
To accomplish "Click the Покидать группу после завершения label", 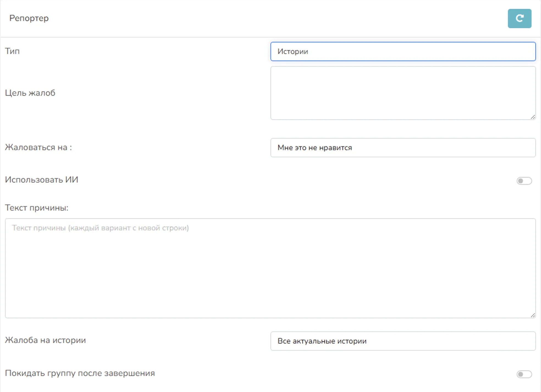I will tap(80, 373).
